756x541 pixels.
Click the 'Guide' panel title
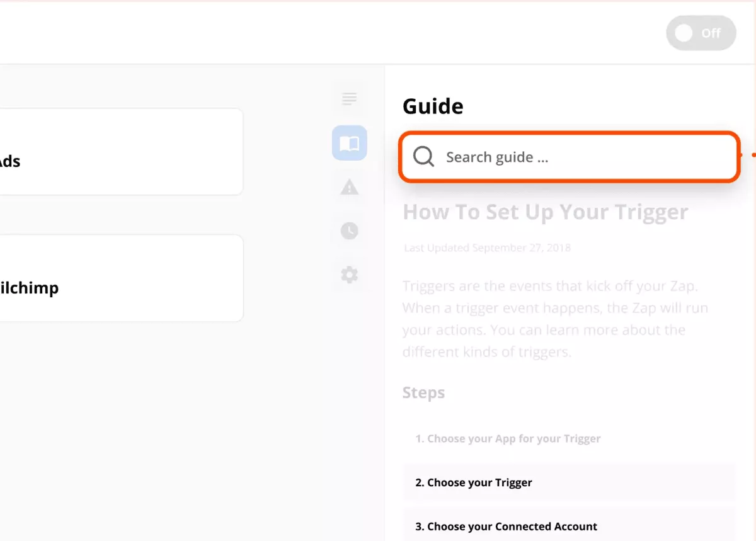[433, 106]
